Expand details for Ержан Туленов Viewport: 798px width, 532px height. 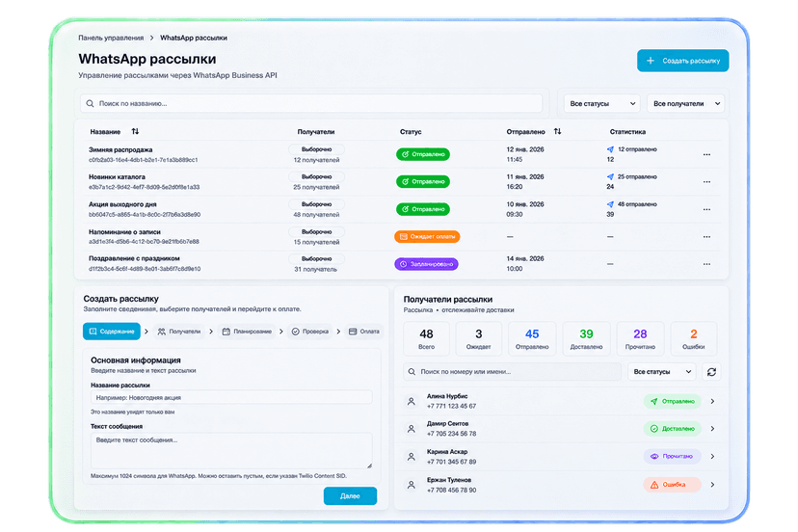click(x=712, y=485)
